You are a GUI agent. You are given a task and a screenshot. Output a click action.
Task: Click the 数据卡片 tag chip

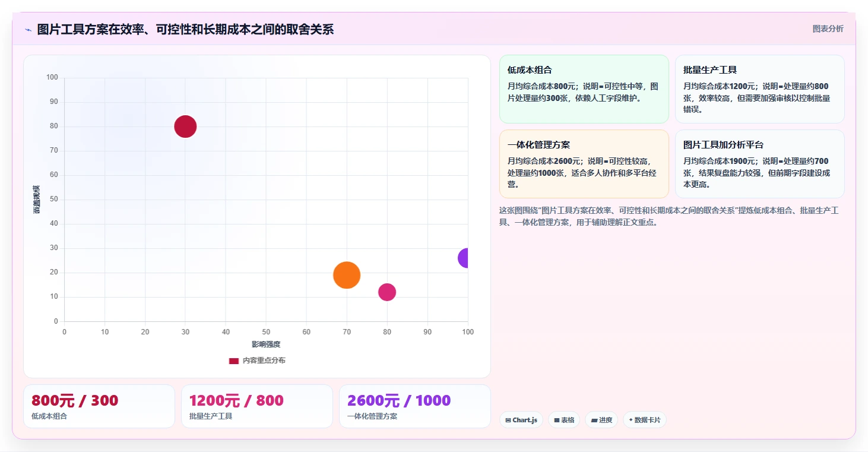pyautogui.click(x=645, y=420)
